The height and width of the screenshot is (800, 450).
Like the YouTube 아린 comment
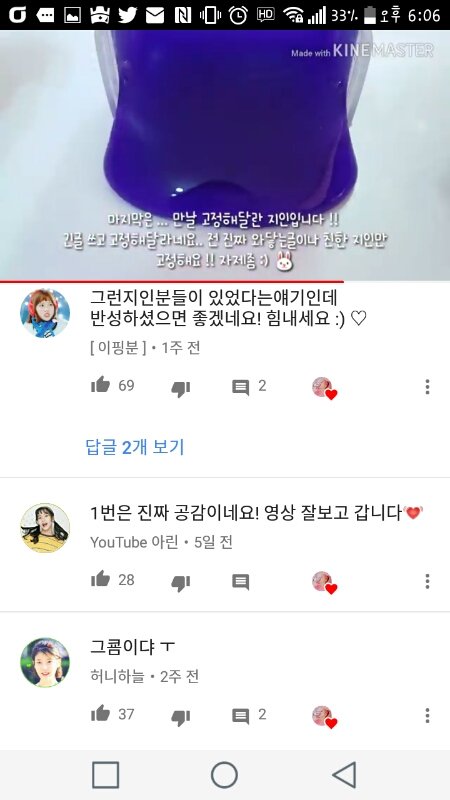click(x=101, y=579)
